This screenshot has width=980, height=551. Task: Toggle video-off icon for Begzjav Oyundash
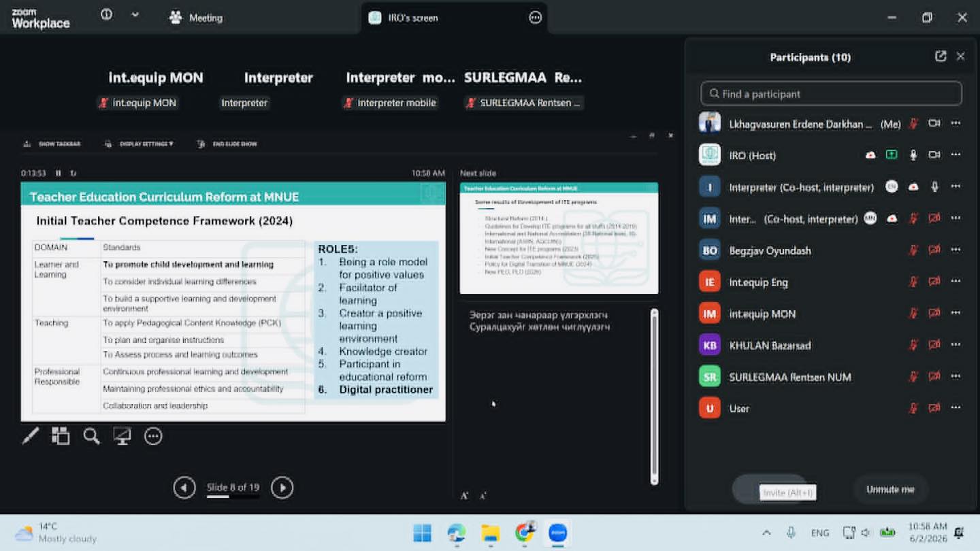click(934, 250)
